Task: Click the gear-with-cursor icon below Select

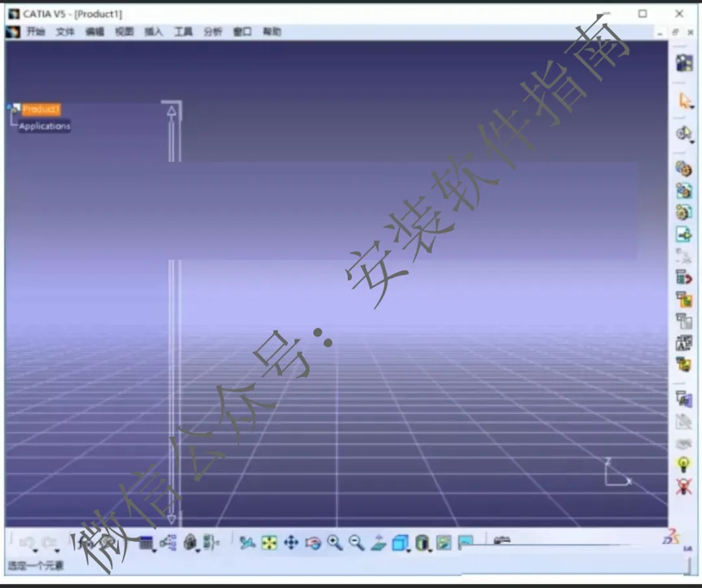Action: 682,133
